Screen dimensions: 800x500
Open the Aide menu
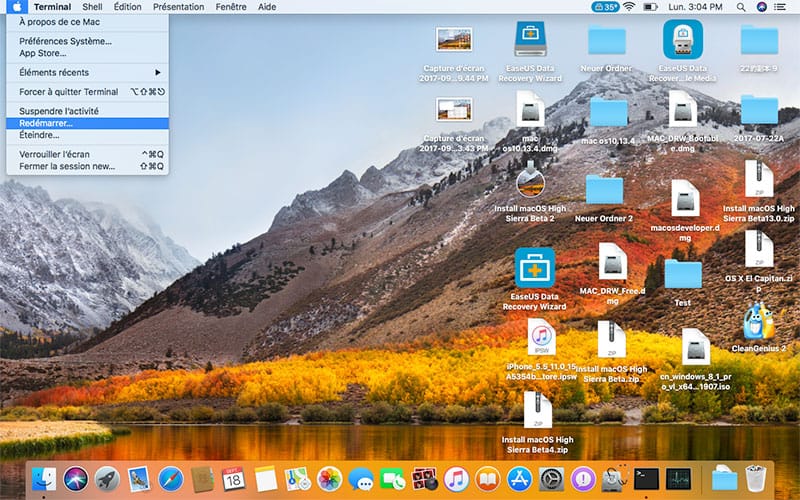[267, 7]
